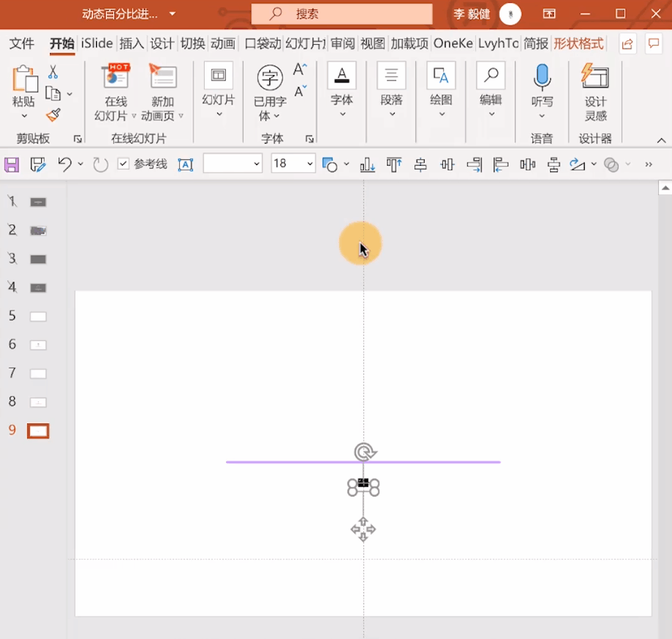This screenshot has width=672, height=639.
Task: Distribute objects vertically
Action: click(554, 164)
